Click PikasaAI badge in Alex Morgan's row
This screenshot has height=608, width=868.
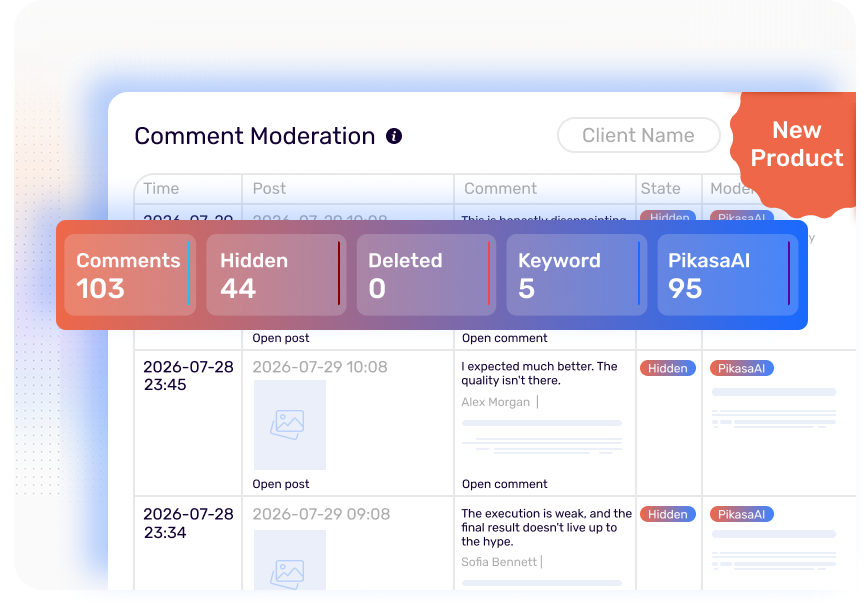[x=742, y=368]
